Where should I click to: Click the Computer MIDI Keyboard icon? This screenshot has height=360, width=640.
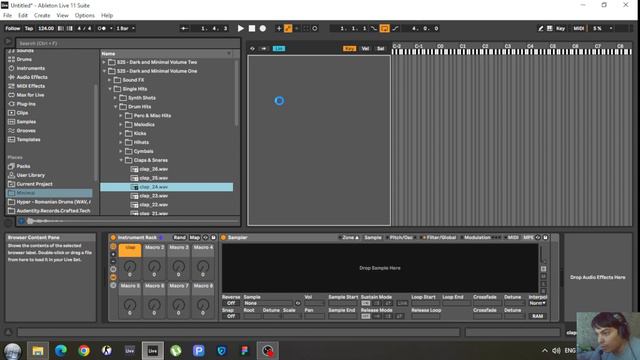[549, 28]
